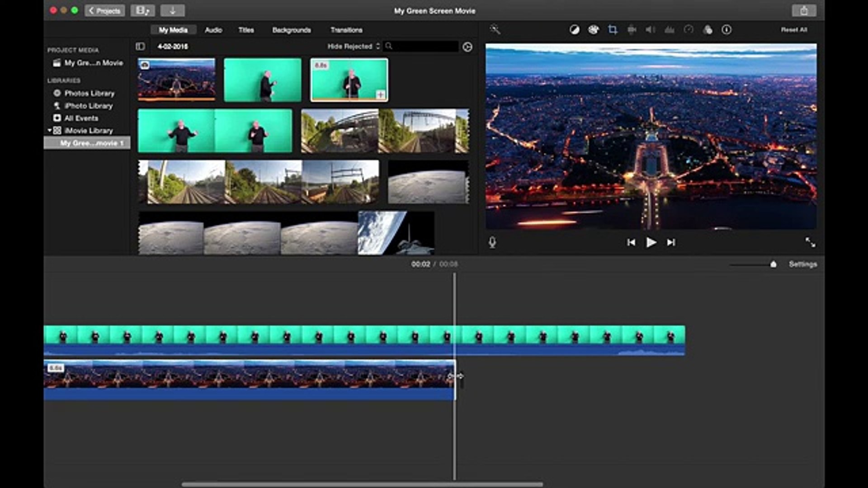
Task: Select the cropping tool
Action: click(x=613, y=30)
